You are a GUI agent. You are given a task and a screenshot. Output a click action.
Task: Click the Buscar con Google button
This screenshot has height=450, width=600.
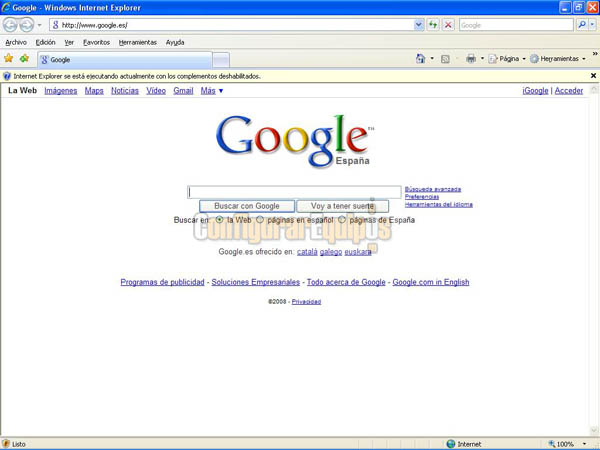pos(247,206)
